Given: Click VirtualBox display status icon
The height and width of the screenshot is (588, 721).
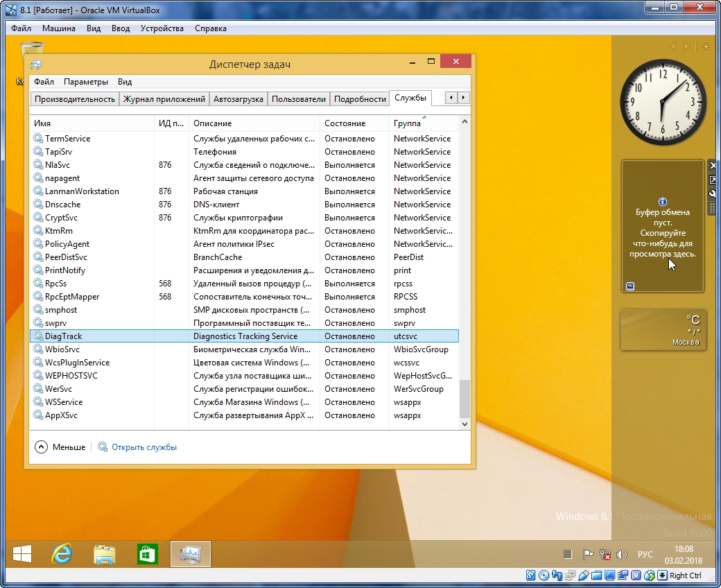Looking at the screenshot, I should tap(609, 575).
